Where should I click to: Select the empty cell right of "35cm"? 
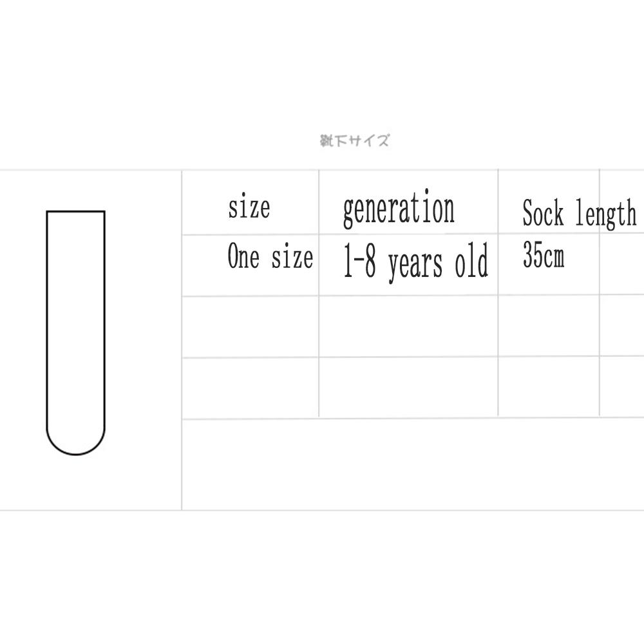tap(622, 264)
